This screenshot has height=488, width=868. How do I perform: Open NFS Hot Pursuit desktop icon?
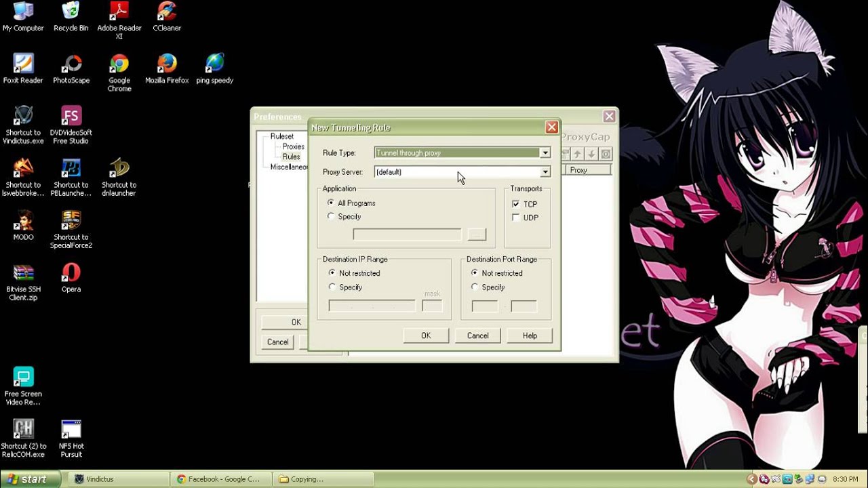[x=71, y=439]
